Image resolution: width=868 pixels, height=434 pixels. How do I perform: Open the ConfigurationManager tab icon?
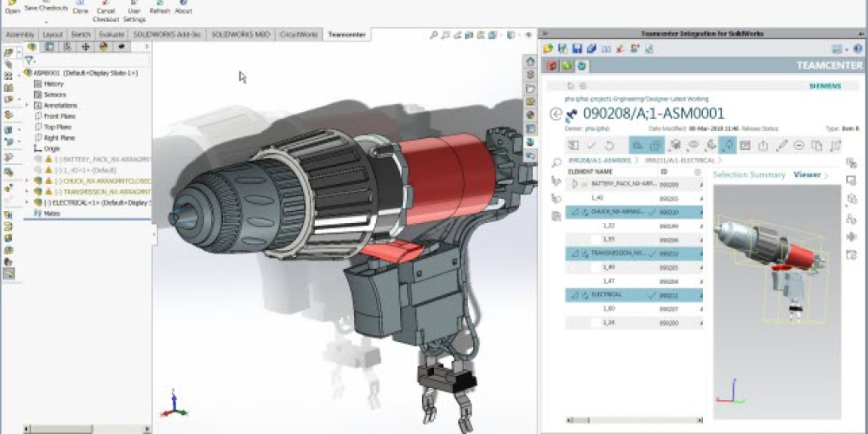point(67,47)
